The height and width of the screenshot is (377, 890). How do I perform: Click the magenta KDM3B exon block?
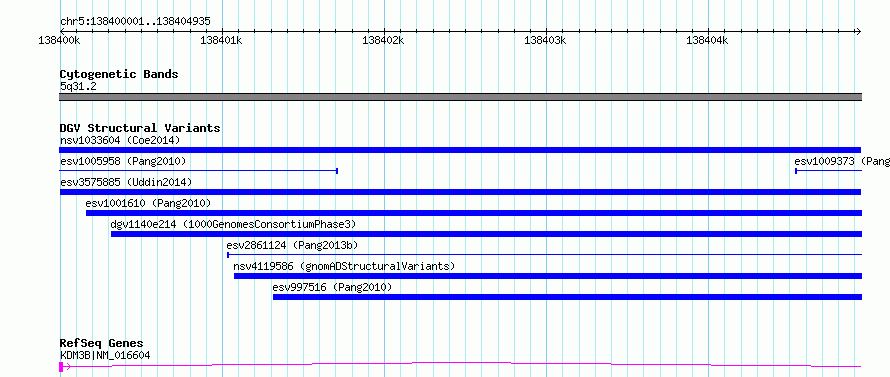point(61,367)
